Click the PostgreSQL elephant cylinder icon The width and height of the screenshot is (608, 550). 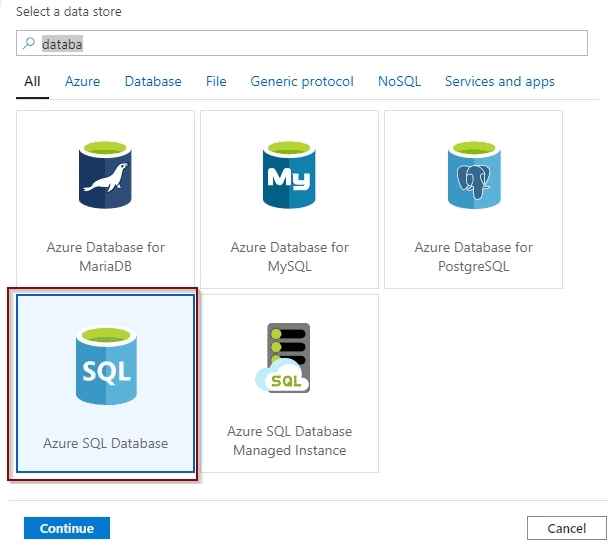pos(474,175)
